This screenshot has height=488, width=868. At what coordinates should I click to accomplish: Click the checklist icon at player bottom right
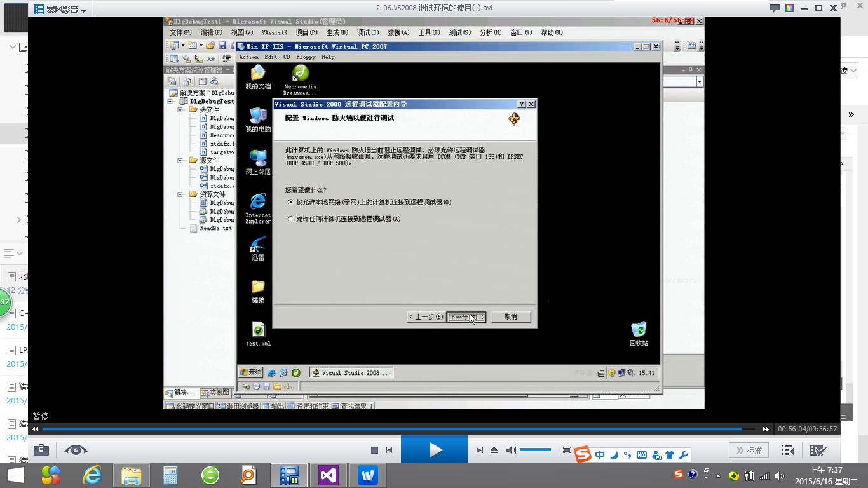tap(818, 450)
